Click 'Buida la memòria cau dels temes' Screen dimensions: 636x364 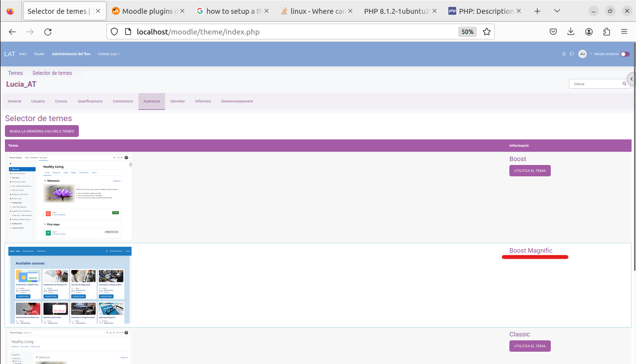pos(41,131)
